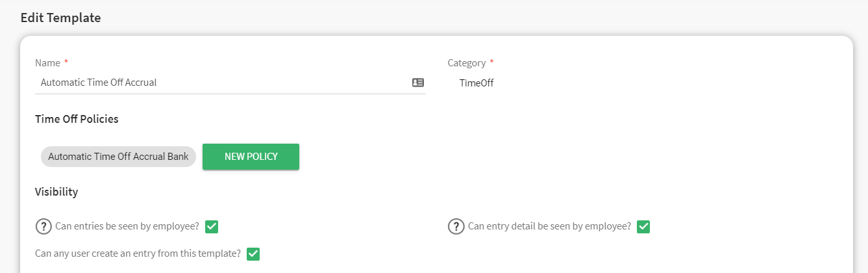Uncheck 'Can entries be seen by employee?' checkbox
The width and height of the screenshot is (868, 273).
tap(212, 227)
